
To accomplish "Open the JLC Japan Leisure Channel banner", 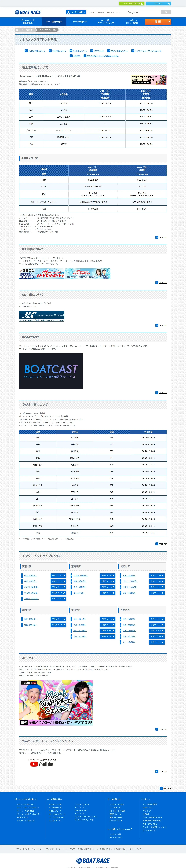I will tap(42, 316).
